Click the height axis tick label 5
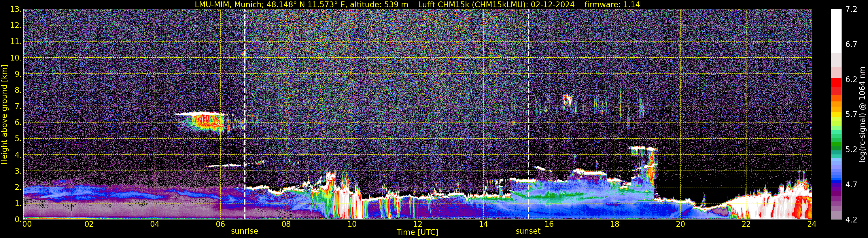The image size is (868, 238). tap(18, 139)
